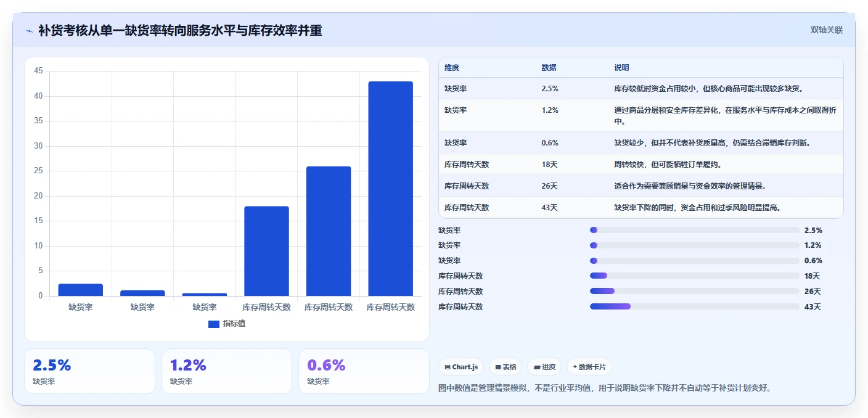This screenshot has width=868, height=418.
Task: Toggle the 指标值 legend label
Action: click(x=234, y=324)
